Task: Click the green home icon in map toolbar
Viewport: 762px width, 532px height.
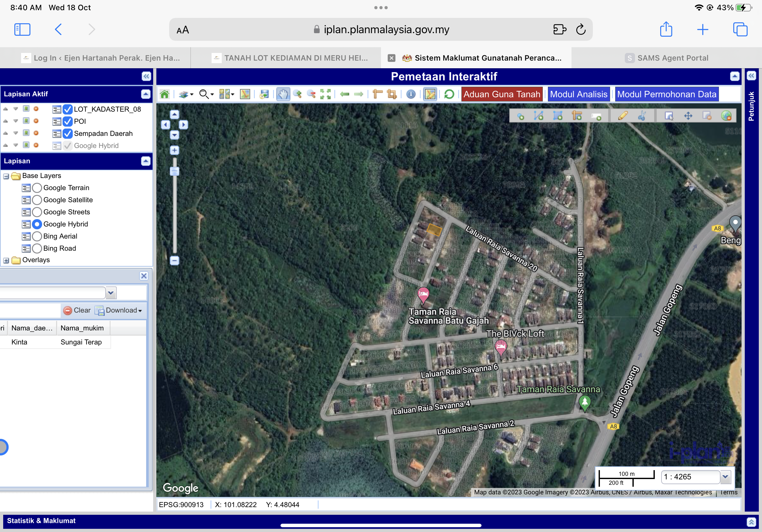Action: point(165,94)
